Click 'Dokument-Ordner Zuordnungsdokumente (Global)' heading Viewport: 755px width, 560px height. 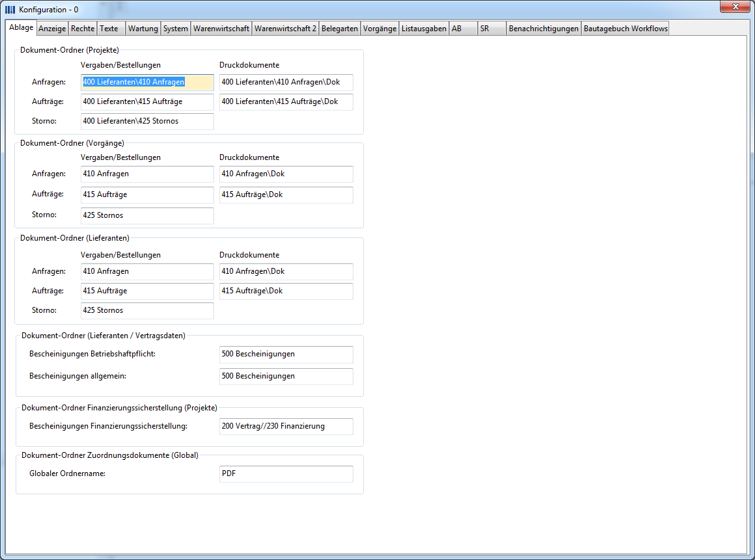click(x=110, y=455)
